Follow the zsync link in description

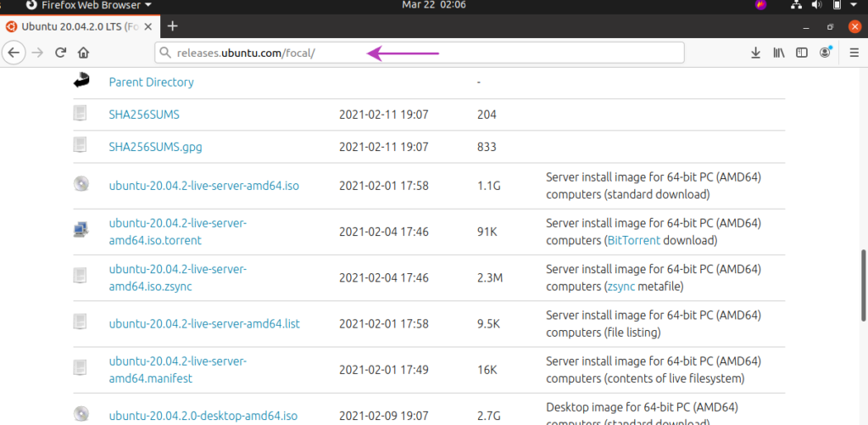click(621, 287)
